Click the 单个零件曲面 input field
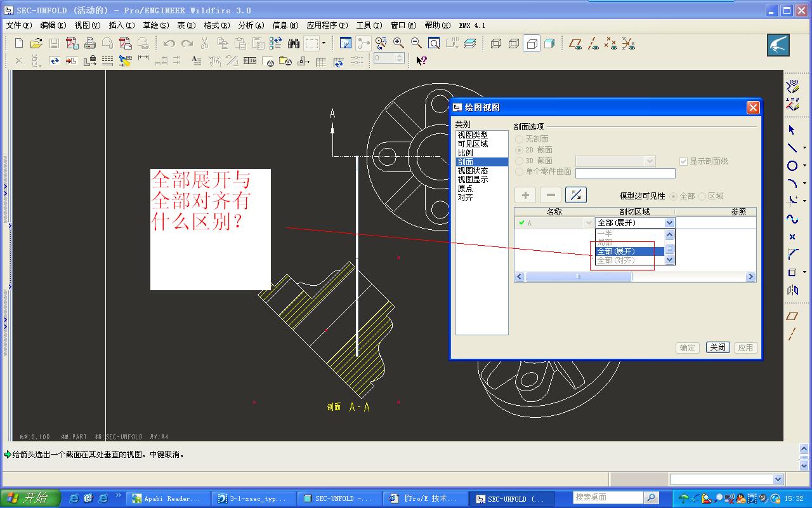Image resolution: width=812 pixels, height=508 pixels. click(625, 173)
